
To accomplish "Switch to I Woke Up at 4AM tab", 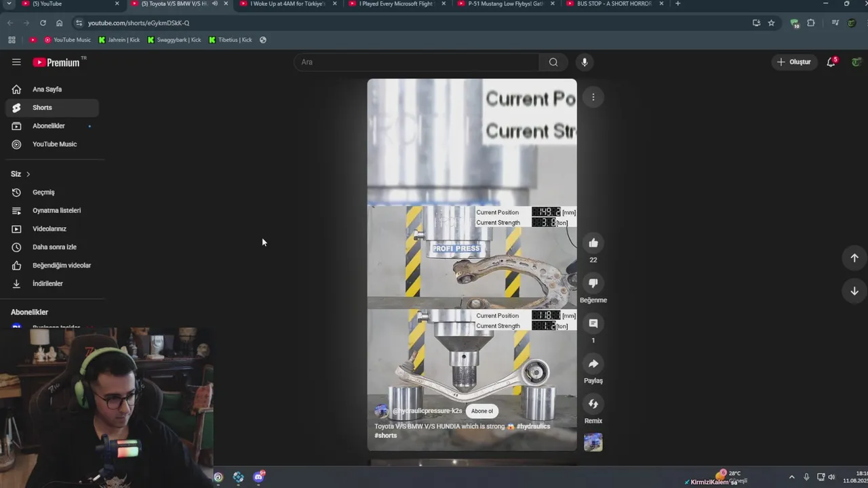I will click(288, 4).
